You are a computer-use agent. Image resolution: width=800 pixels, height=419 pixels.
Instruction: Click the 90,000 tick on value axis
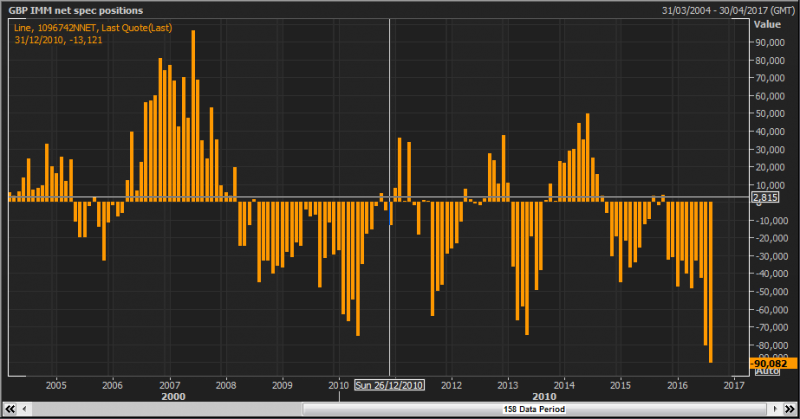pyautogui.click(x=767, y=42)
